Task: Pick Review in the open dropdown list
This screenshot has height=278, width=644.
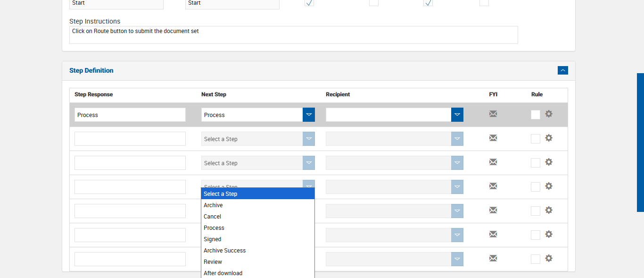Action: click(213, 262)
